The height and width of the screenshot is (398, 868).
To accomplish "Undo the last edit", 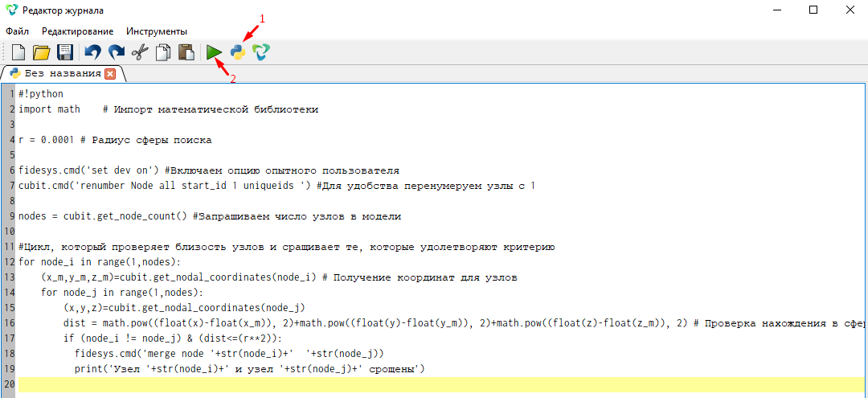I will click(93, 52).
